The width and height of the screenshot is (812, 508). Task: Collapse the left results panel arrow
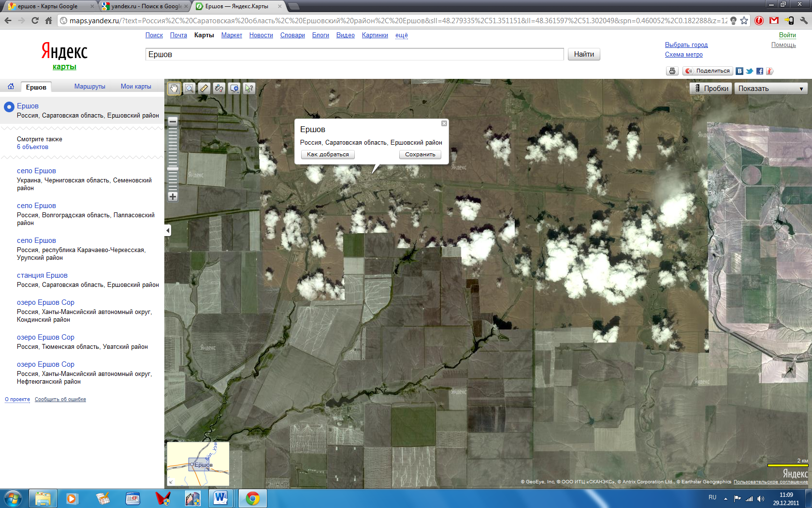pos(168,230)
